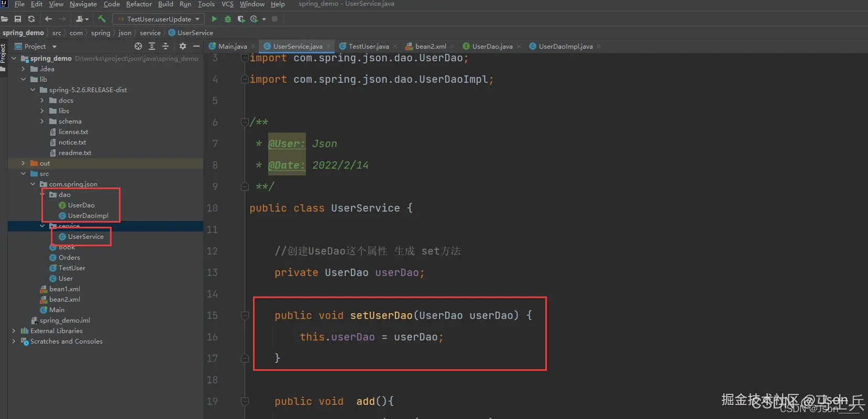This screenshot has height=419, width=868.
Task: Click the Save All toolbar icon
Action: (18, 19)
